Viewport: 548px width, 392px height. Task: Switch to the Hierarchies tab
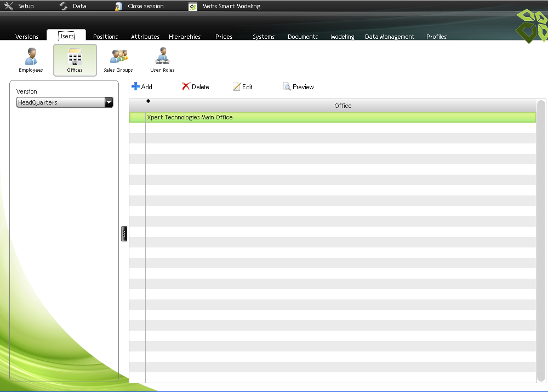coord(185,37)
